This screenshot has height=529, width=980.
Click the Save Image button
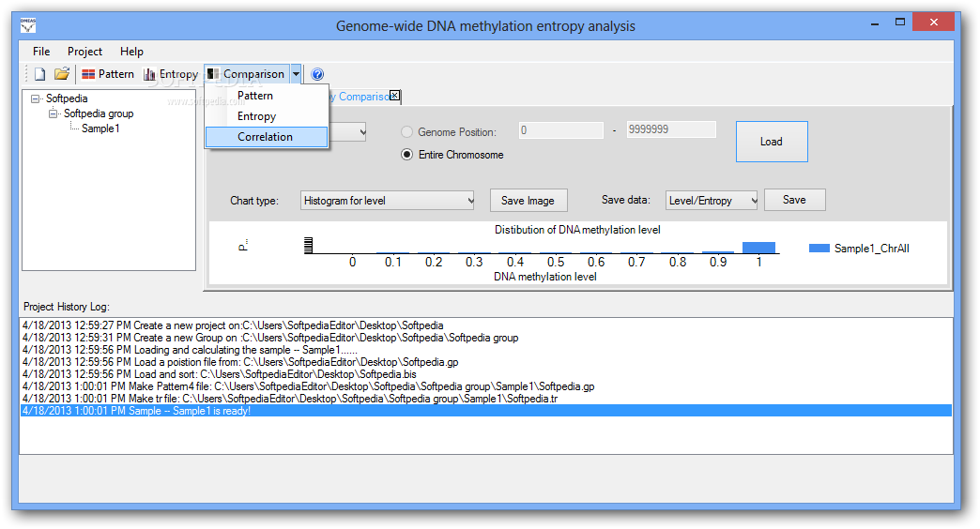(528, 201)
